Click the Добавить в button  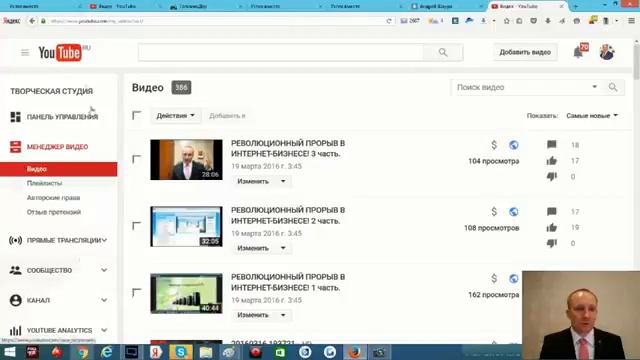[227, 116]
